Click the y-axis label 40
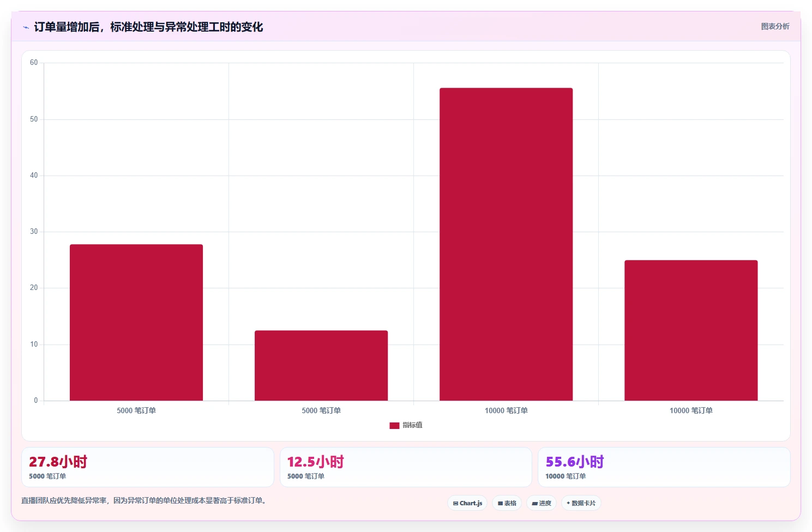The width and height of the screenshot is (812, 532). (x=34, y=176)
